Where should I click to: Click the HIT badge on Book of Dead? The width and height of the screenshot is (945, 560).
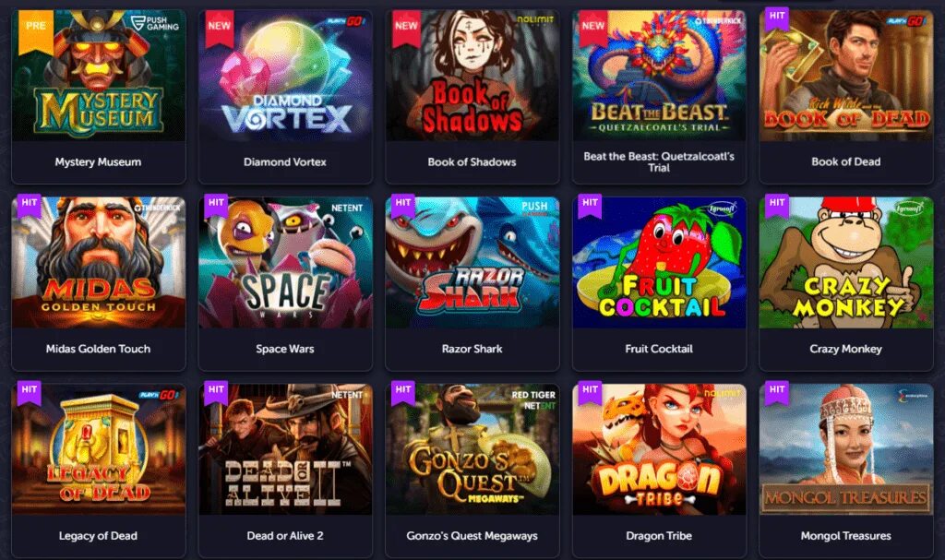(777, 18)
